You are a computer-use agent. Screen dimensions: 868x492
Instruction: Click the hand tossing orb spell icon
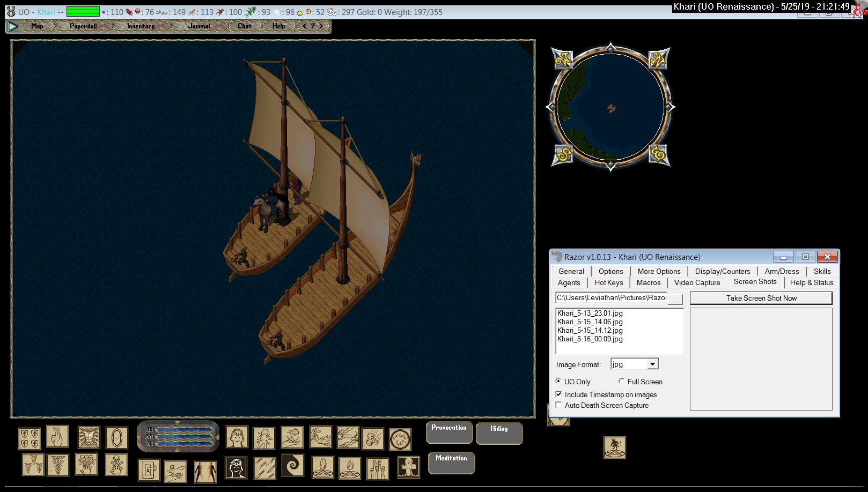coord(175,471)
